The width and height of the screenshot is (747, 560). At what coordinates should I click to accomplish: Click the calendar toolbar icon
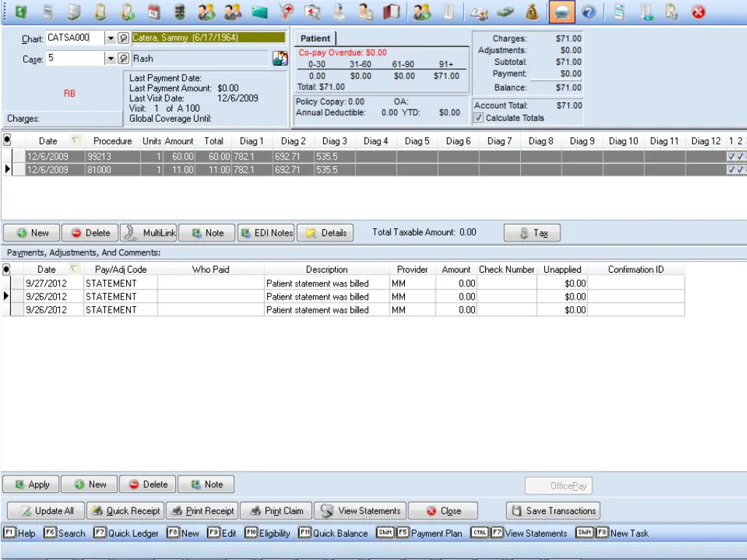(153, 12)
